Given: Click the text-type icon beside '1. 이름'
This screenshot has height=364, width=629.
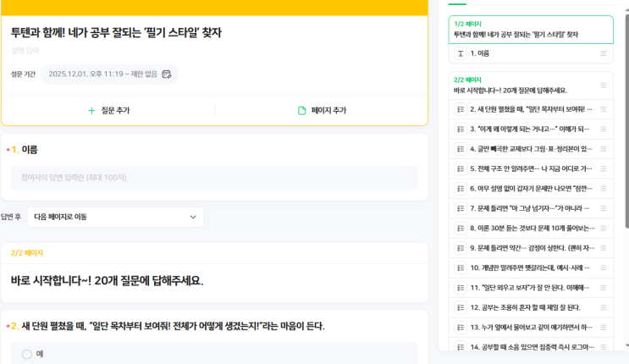Looking at the screenshot, I should [460, 53].
